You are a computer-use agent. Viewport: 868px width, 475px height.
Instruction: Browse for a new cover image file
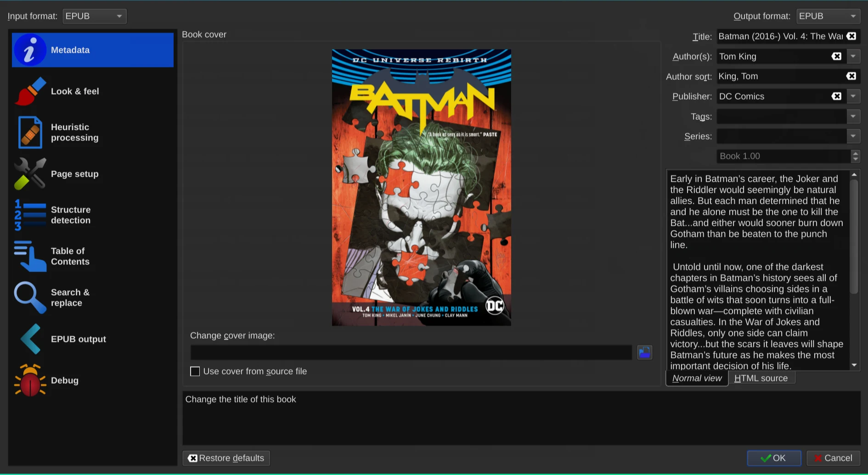coord(645,352)
